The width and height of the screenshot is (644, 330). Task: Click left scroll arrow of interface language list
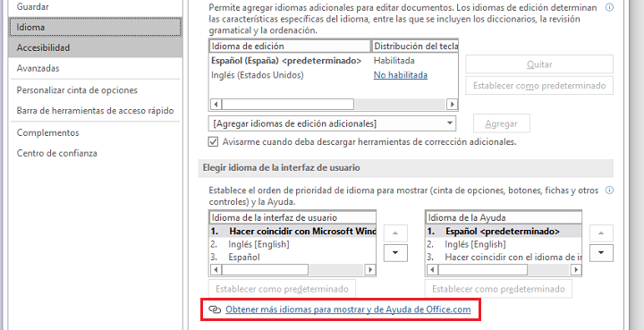[216, 270]
